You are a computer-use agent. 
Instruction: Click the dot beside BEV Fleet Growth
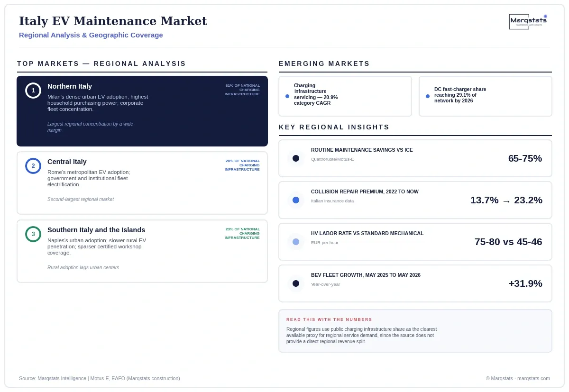(x=296, y=283)
